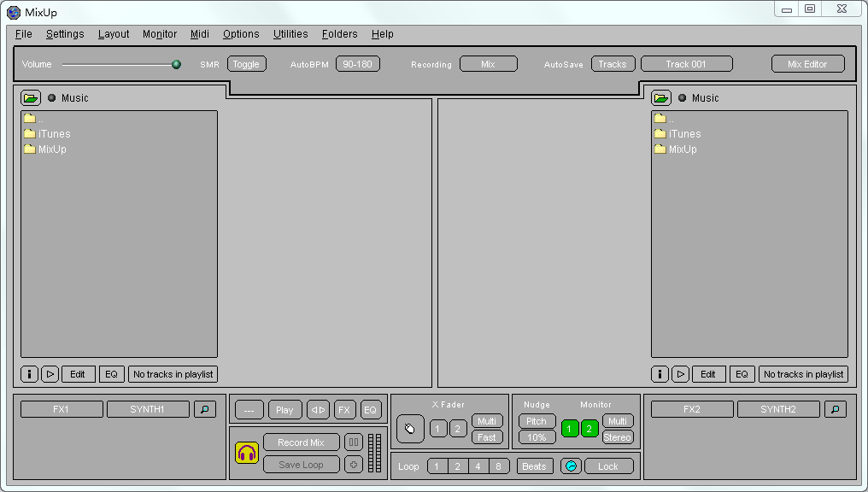Set Loop length to 4
This screenshot has width=868, height=492.
[x=478, y=466]
